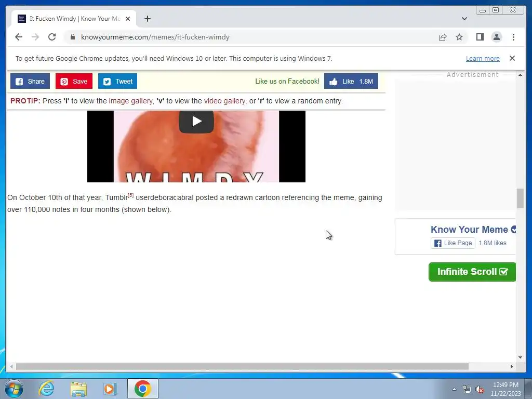This screenshot has height=399, width=532.
Task: Open a new browser tab
Action: [x=147, y=19]
